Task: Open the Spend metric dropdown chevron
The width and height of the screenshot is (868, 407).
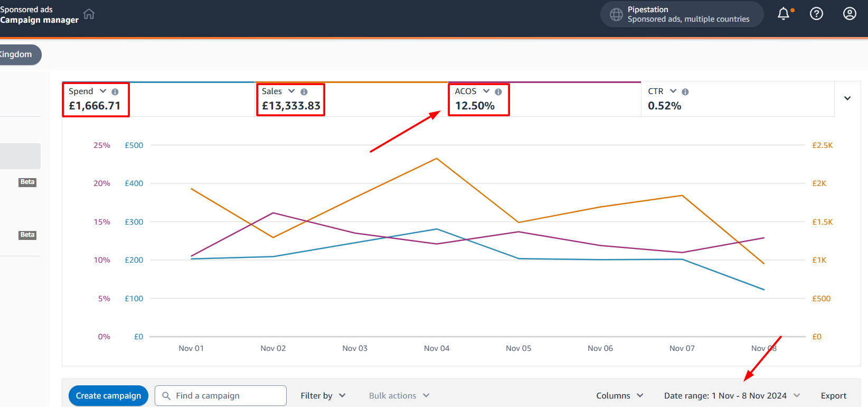Action: [103, 91]
